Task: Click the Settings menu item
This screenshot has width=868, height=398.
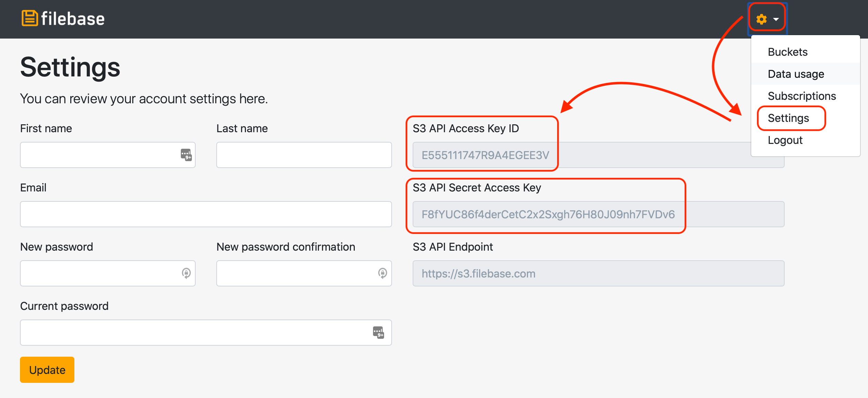Action: click(787, 118)
